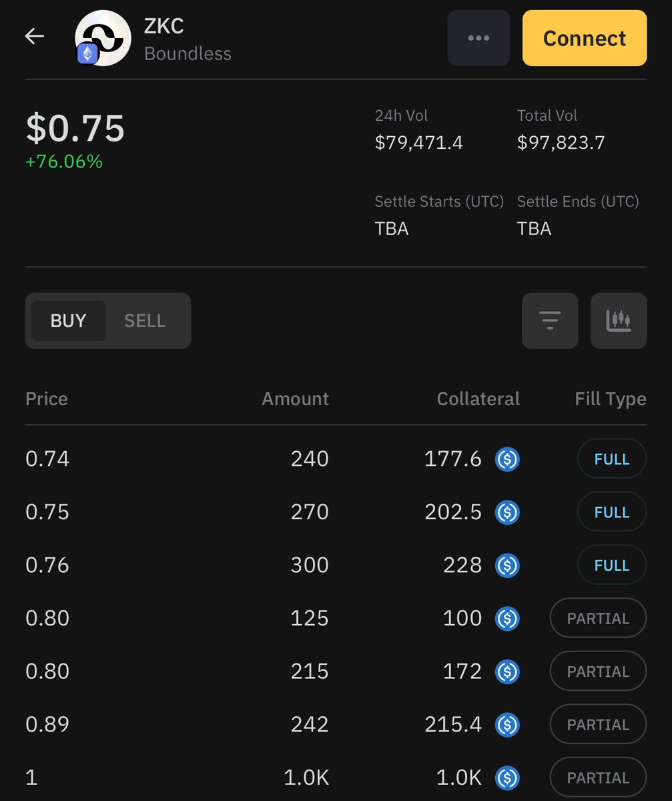Tap USDC icon on the 228 collateral row
672x801 pixels.
click(x=507, y=565)
